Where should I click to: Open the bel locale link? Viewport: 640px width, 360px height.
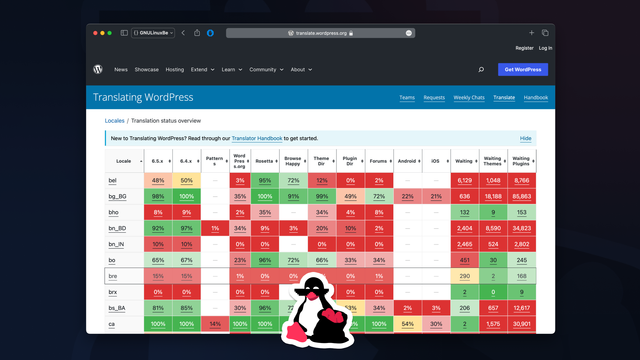(x=112, y=180)
